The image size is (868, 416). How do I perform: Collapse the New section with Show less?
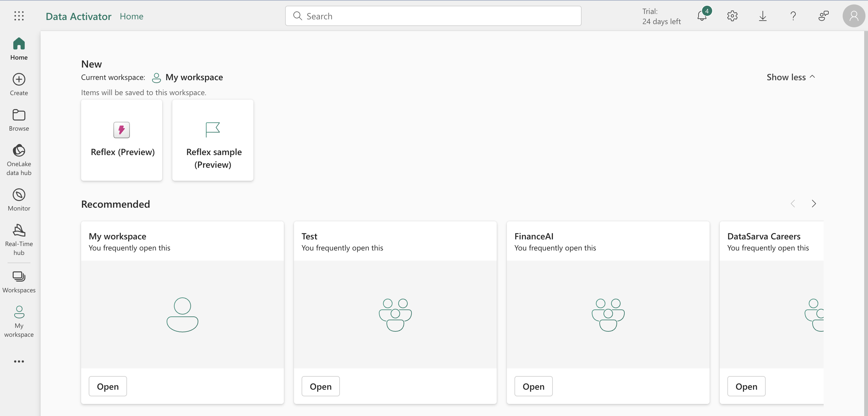click(x=790, y=77)
